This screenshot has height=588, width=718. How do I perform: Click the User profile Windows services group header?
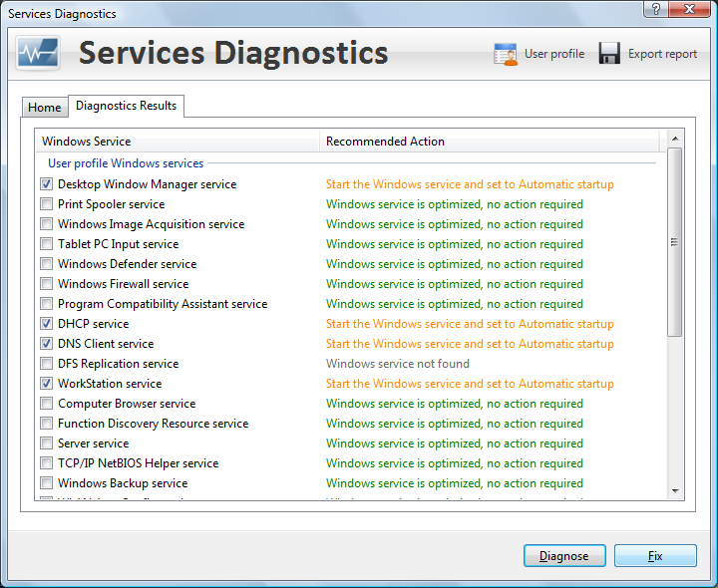pos(126,163)
